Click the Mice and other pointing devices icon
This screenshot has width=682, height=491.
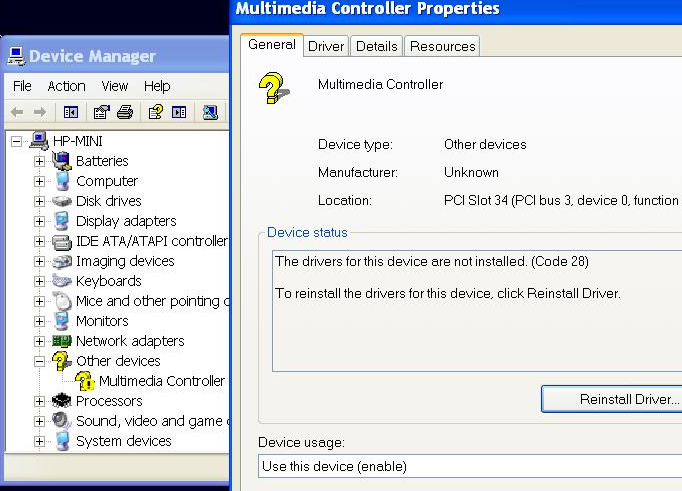62,301
